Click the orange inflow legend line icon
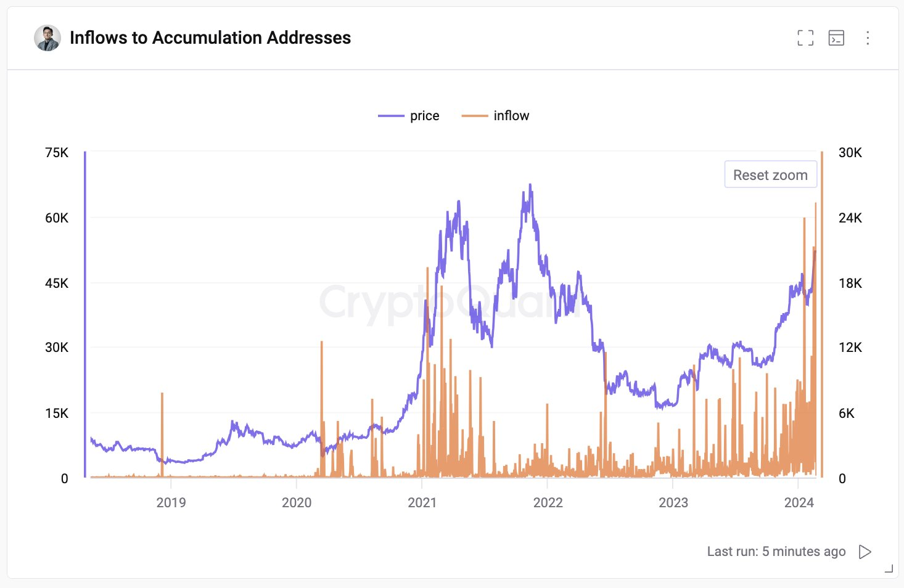The height and width of the screenshot is (588, 904). 475,115
